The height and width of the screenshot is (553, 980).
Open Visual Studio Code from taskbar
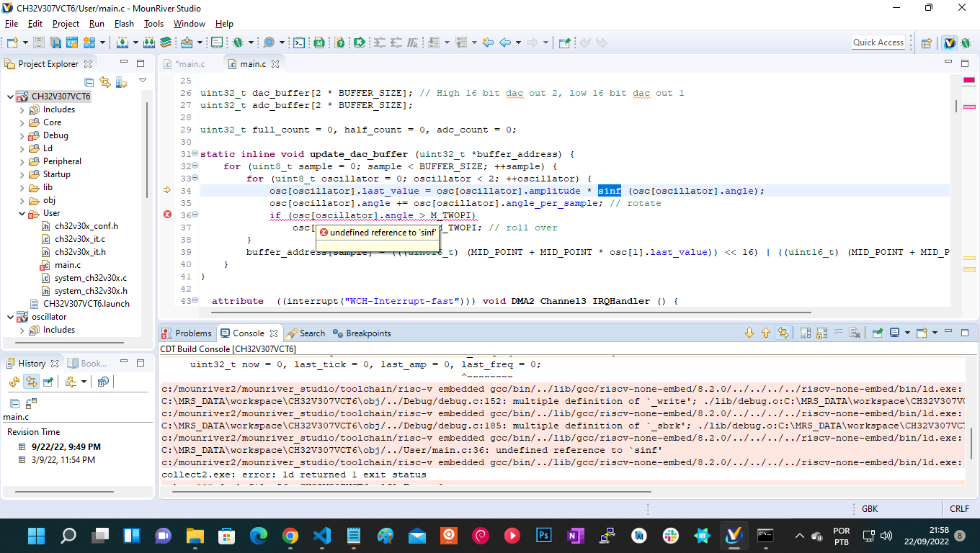click(322, 536)
